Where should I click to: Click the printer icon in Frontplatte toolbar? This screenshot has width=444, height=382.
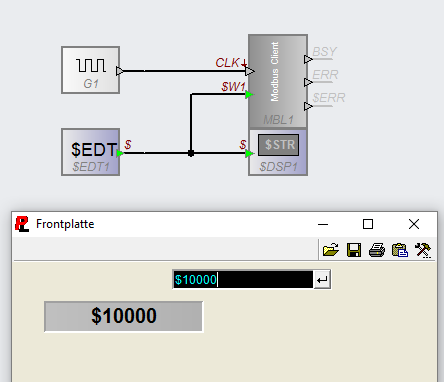coord(377,250)
